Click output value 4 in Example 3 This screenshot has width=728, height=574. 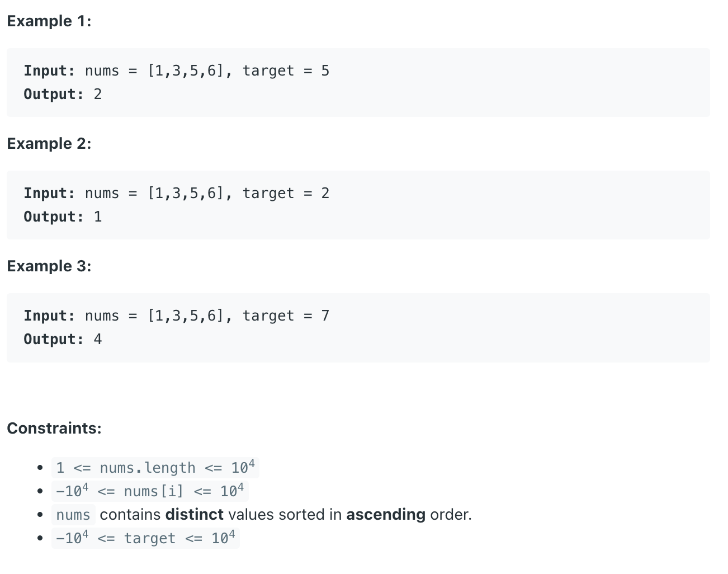(x=98, y=340)
